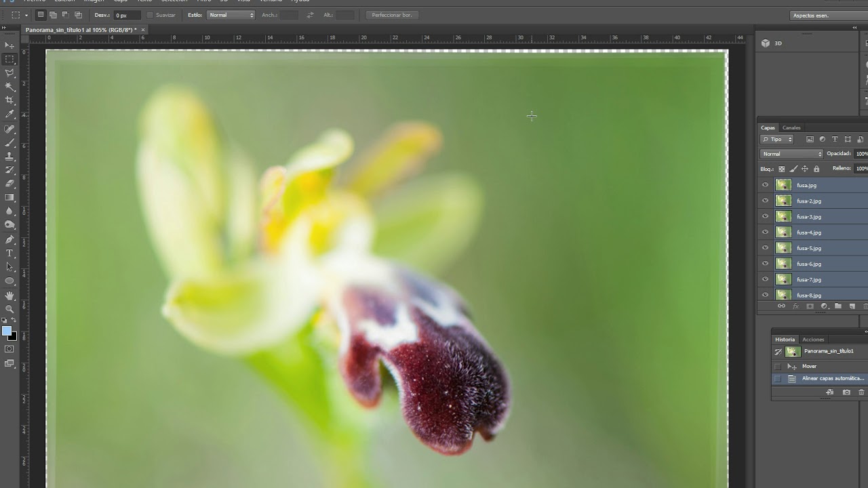
Task: Toggle lock transparent pixels in Capas
Action: pyautogui.click(x=781, y=169)
